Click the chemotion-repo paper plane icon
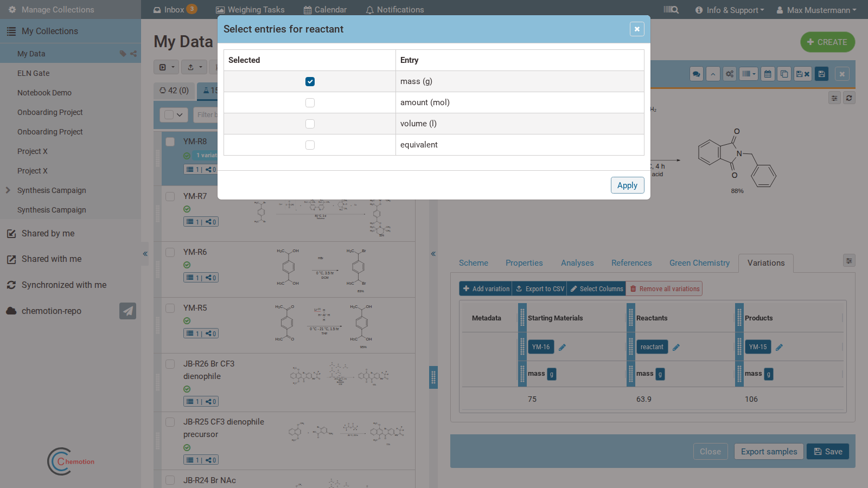Viewport: 868px width, 488px height. click(128, 311)
